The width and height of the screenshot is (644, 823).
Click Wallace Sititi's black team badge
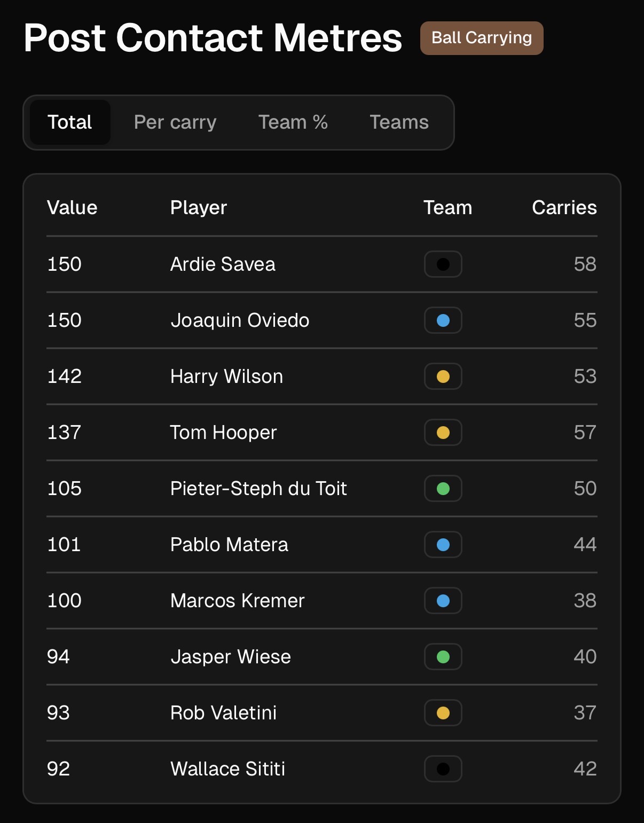443,769
